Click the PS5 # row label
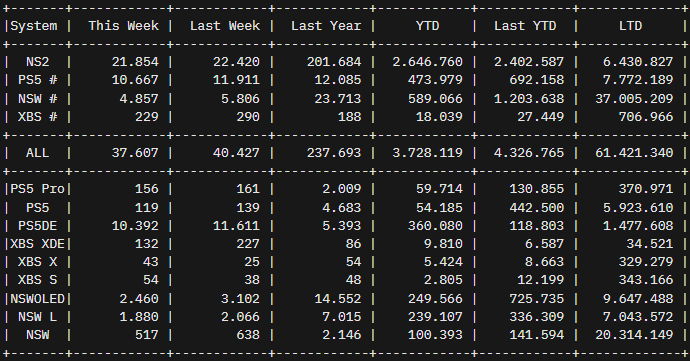The height and width of the screenshot is (361, 690). [37, 80]
